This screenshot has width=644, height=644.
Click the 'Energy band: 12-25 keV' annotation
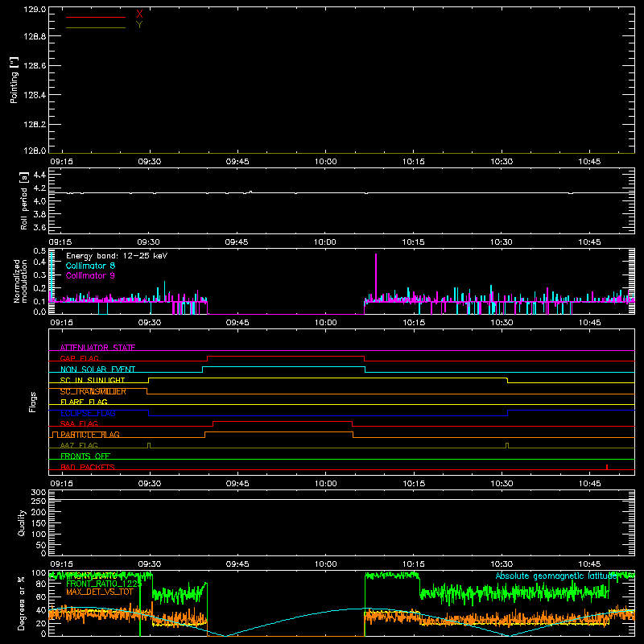click(117, 256)
